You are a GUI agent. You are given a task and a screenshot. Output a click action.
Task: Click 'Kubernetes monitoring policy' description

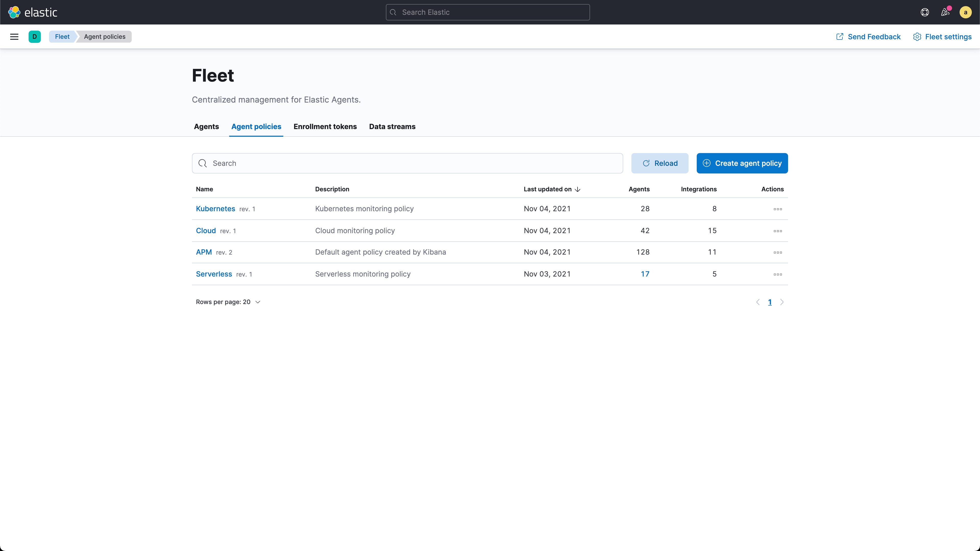pyautogui.click(x=364, y=209)
